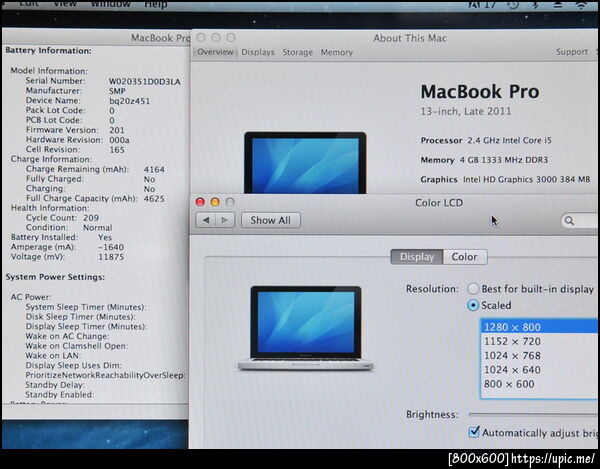This screenshot has height=469, width=600.
Task: Click PrioritizeNetworkReachabilityOverSleep row
Action: [105, 375]
